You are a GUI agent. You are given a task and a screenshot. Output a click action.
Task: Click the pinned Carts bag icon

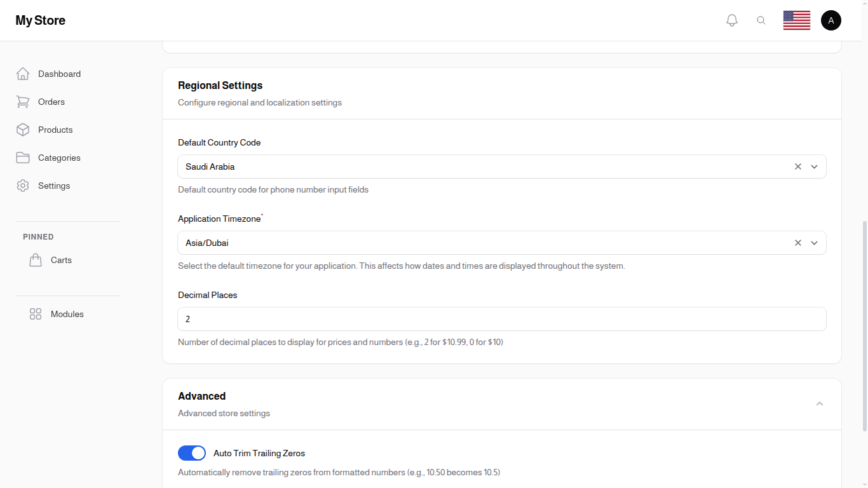(x=36, y=260)
